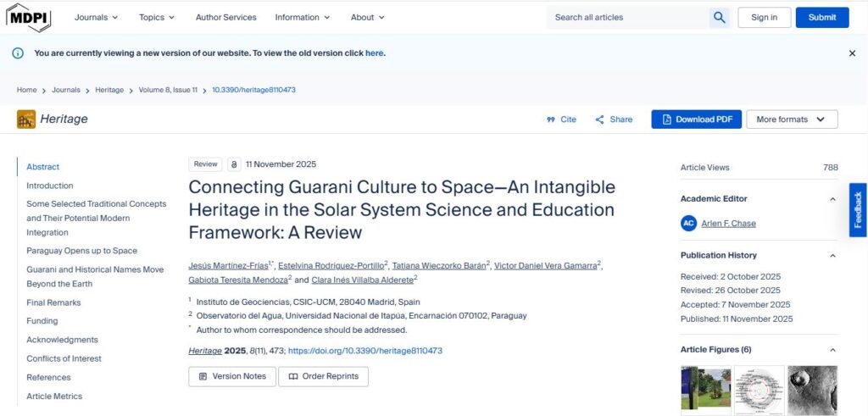Expand the More formats dropdown
The image size is (868, 416).
[791, 119]
